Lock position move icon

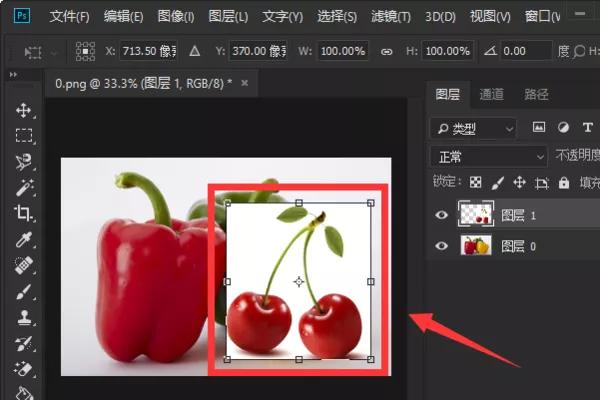(x=519, y=183)
